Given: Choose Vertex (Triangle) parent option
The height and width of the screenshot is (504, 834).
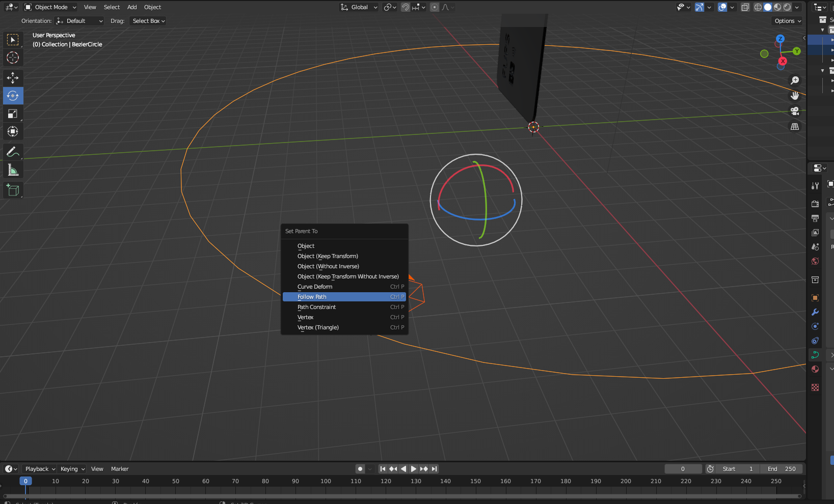Looking at the screenshot, I should pyautogui.click(x=344, y=327).
